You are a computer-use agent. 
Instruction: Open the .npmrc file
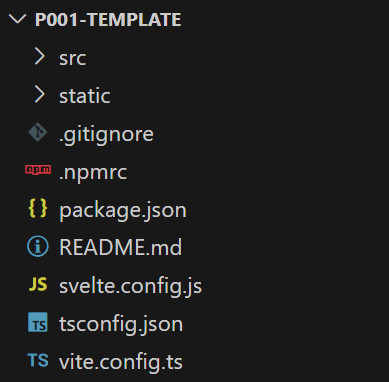[x=93, y=173]
